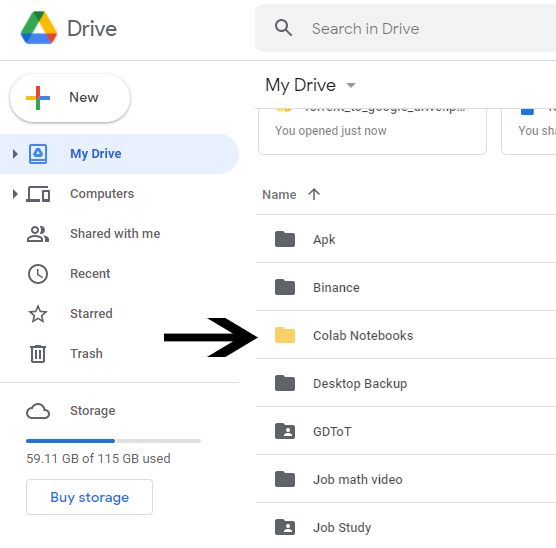Open the suggested card opened just now

[x=372, y=131]
